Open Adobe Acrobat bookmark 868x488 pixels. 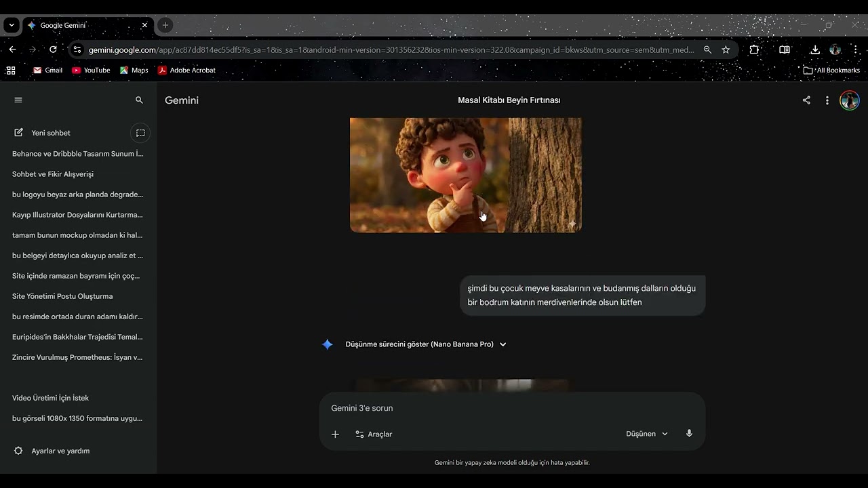coord(186,70)
